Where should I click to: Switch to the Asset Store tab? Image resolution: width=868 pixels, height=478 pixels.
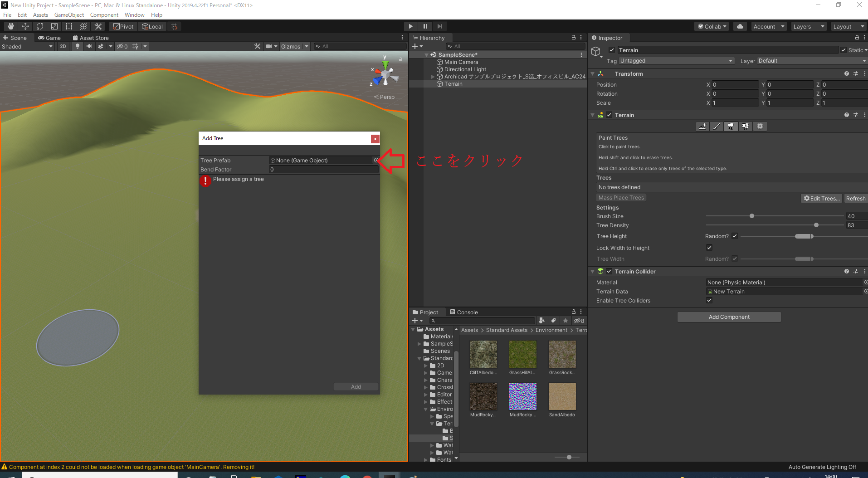pyautogui.click(x=91, y=38)
